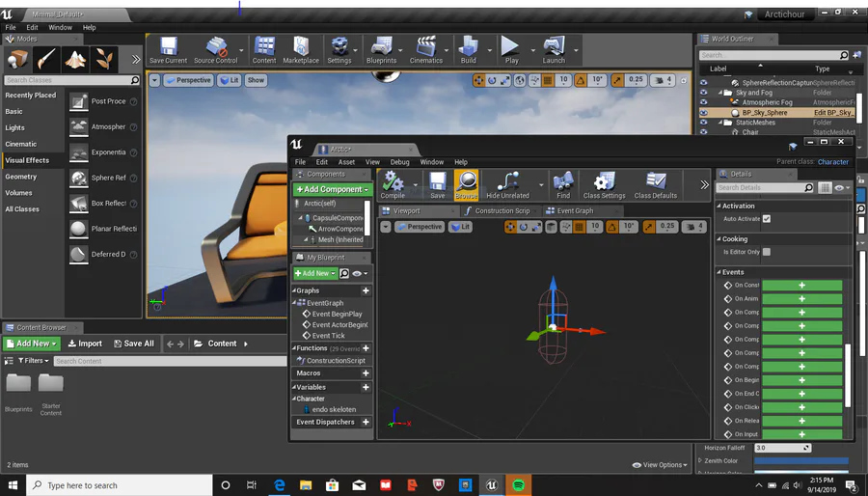Screen dimensions: 868x496
Task: Open the Add Component dropdown
Action: 333,189
